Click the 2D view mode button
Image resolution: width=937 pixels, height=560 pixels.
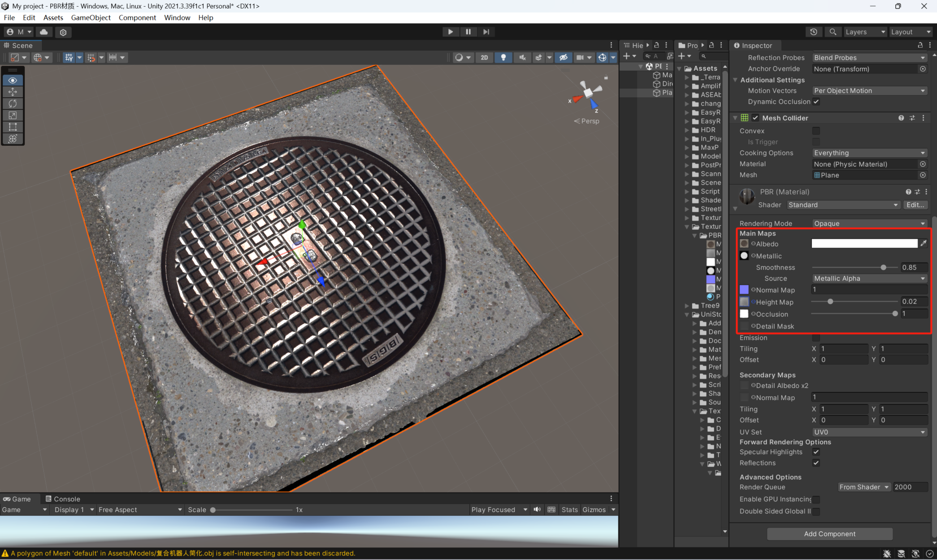[484, 57]
